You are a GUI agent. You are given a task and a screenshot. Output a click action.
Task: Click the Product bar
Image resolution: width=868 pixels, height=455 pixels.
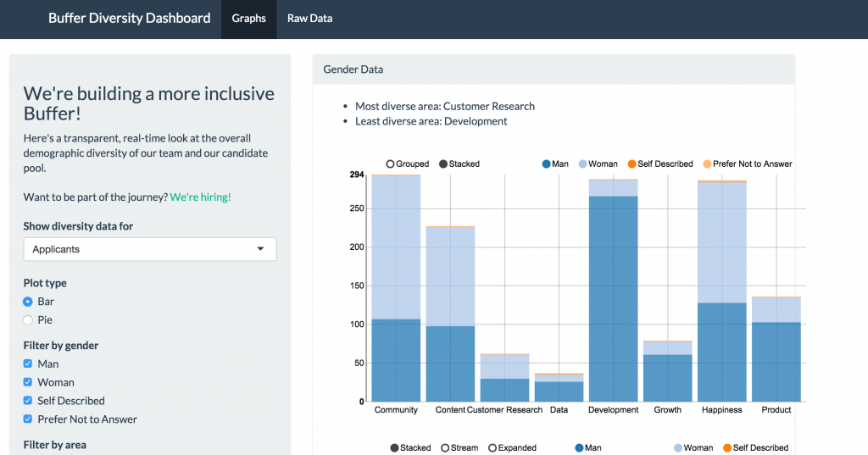pos(776,349)
